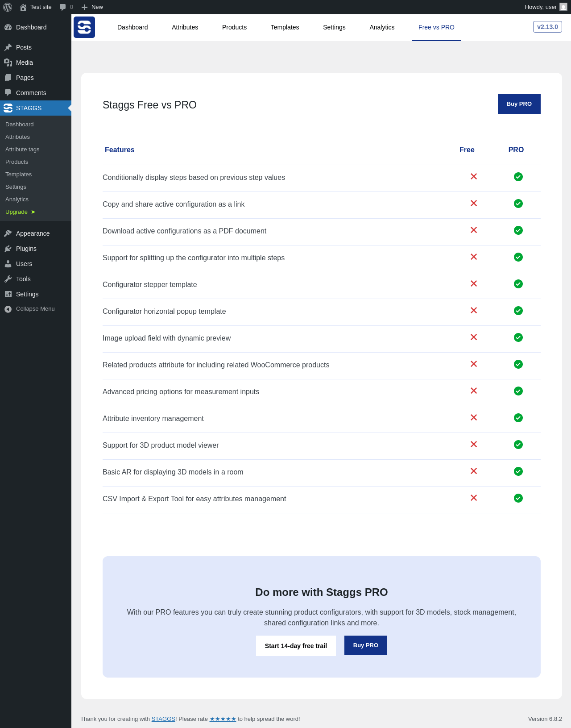Image resolution: width=571 pixels, height=728 pixels.
Task: Click the comments bubble icon in admin bar
Action: (x=62, y=7)
